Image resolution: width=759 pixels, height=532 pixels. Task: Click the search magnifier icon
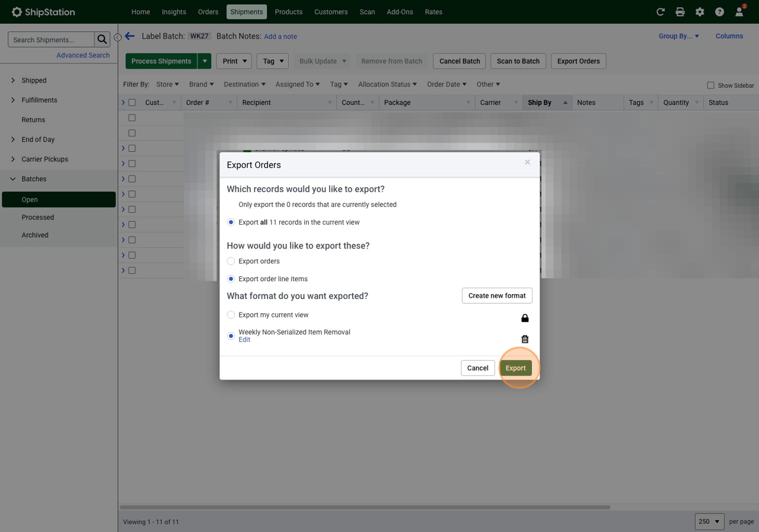(102, 40)
